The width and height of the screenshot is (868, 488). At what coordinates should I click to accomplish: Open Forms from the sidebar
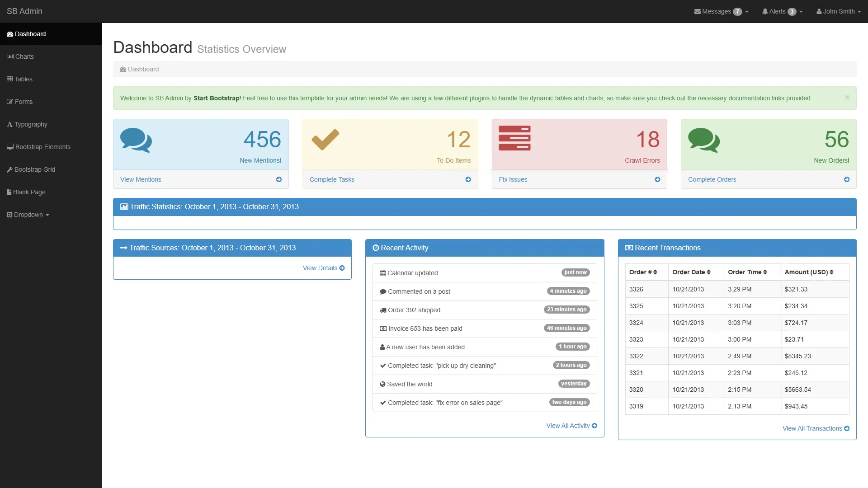pos(51,102)
